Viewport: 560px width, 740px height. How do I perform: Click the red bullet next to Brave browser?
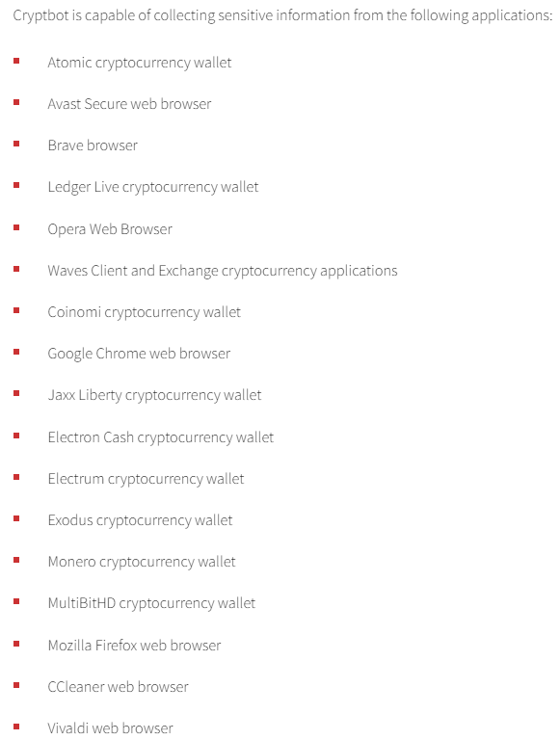(x=16, y=144)
